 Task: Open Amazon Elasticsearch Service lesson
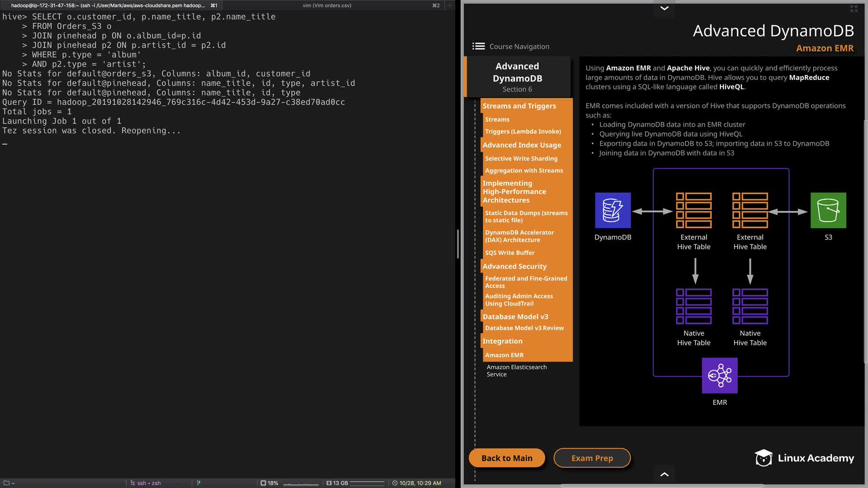coord(516,371)
